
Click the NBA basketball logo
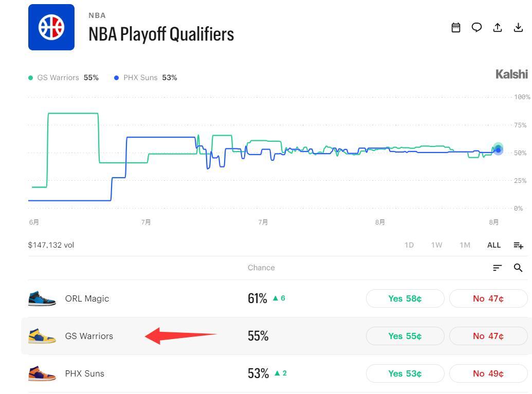(51, 27)
